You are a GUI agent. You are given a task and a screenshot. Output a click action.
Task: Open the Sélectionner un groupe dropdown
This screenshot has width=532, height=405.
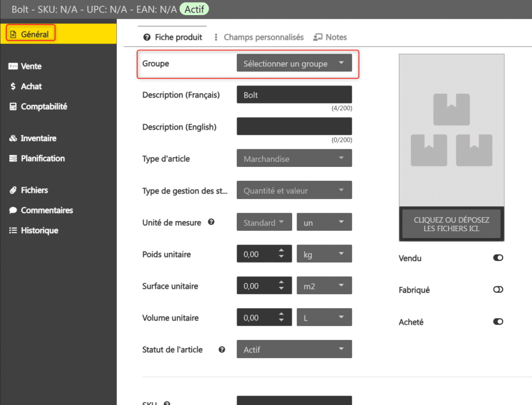[x=294, y=63]
